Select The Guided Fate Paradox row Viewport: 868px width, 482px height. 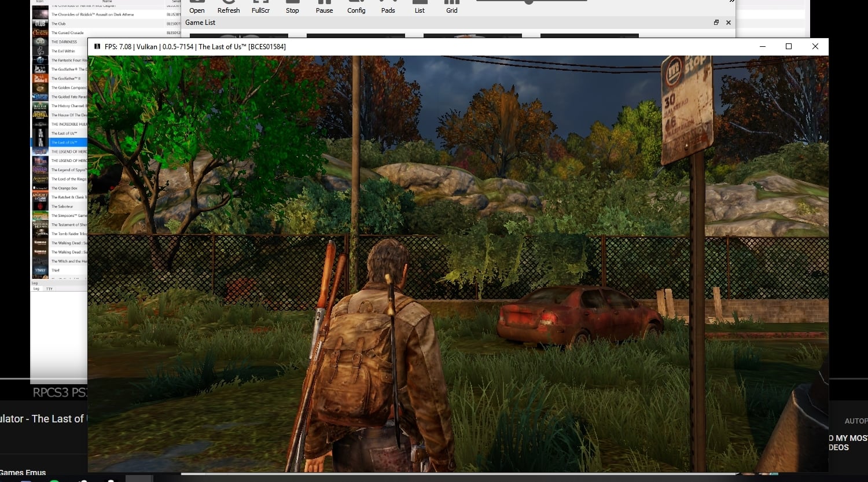tap(59, 97)
